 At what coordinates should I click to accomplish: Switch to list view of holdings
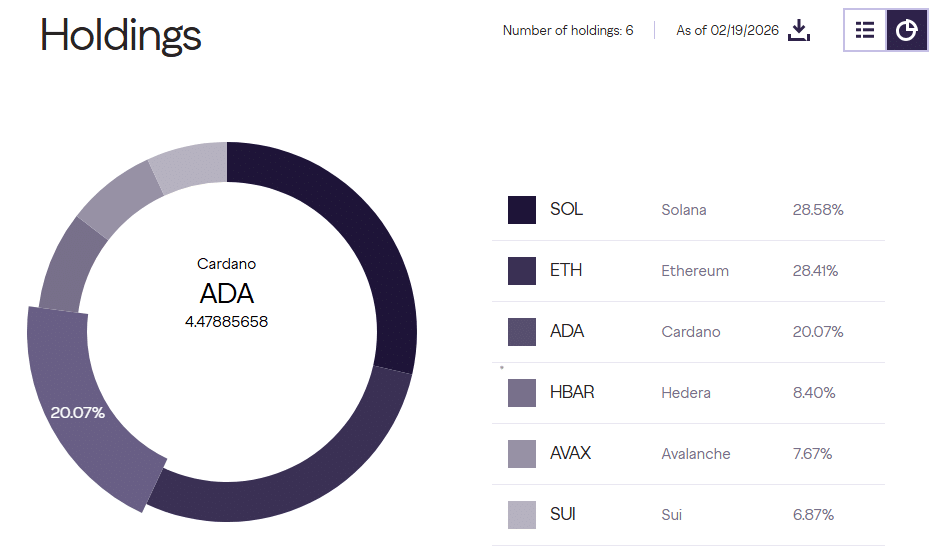[865, 30]
